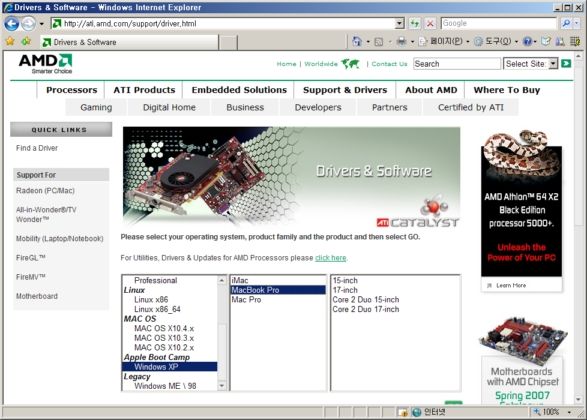Click the address bar URL field
Image resolution: width=587 pixels, height=420 pixels.
click(223, 24)
